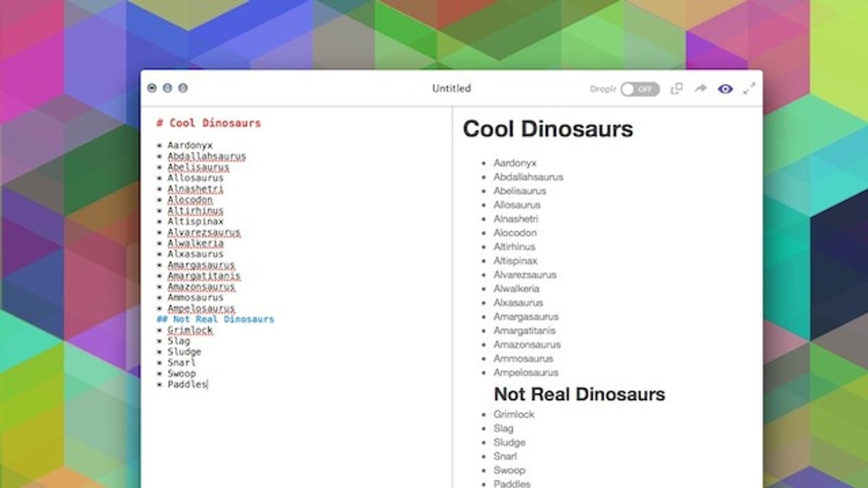Click the share arrow icon

pos(700,89)
